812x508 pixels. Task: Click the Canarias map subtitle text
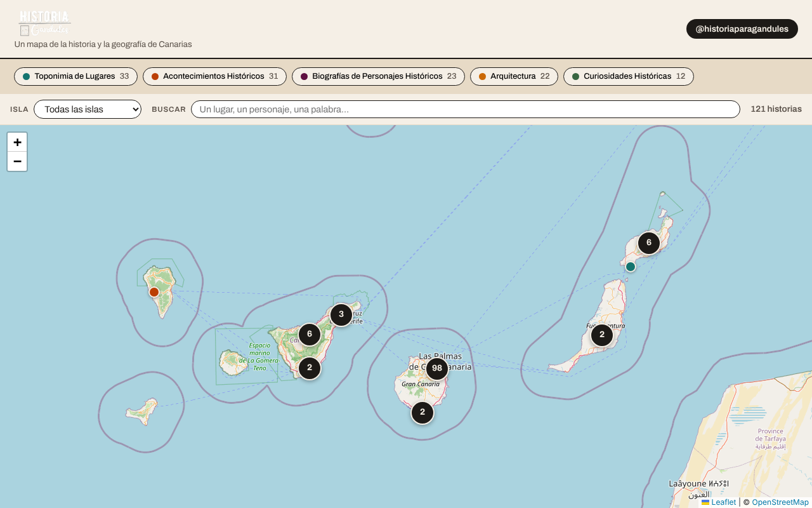coord(103,44)
